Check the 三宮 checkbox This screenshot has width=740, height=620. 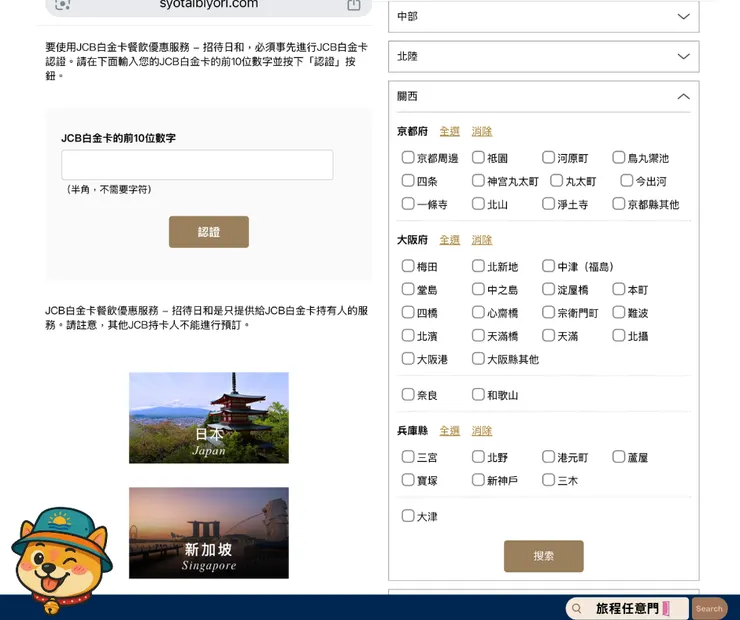(x=408, y=456)
